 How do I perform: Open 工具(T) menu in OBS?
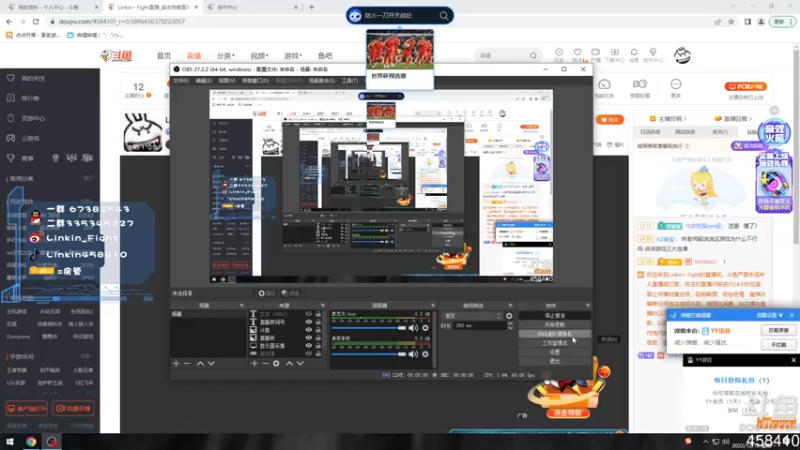349,81
